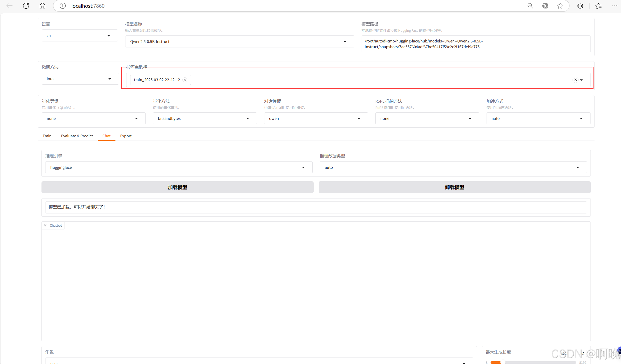Adjust the 最大生成长度 slider
The height and width of the screenshot is (364, 621).
click(503, 362)
